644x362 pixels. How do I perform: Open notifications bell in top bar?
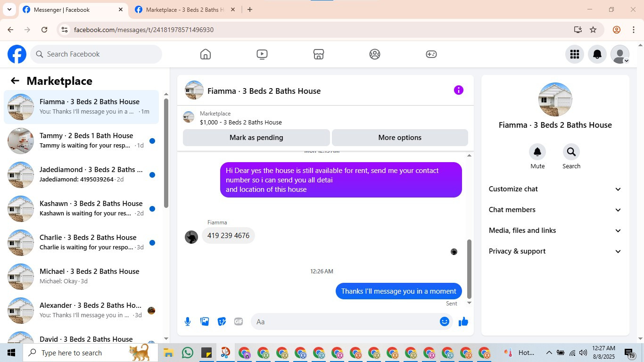(597, 54)
